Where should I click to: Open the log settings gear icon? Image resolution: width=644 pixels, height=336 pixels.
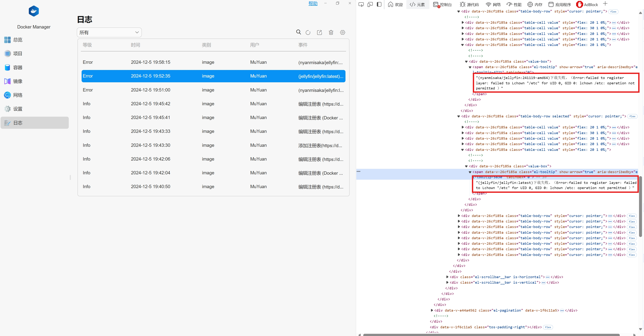pos(343,33)
